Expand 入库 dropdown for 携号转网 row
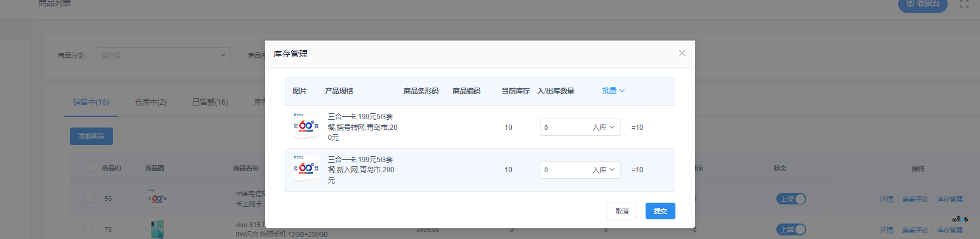Viewport: 980px width, 239px height. click(603, 128)
